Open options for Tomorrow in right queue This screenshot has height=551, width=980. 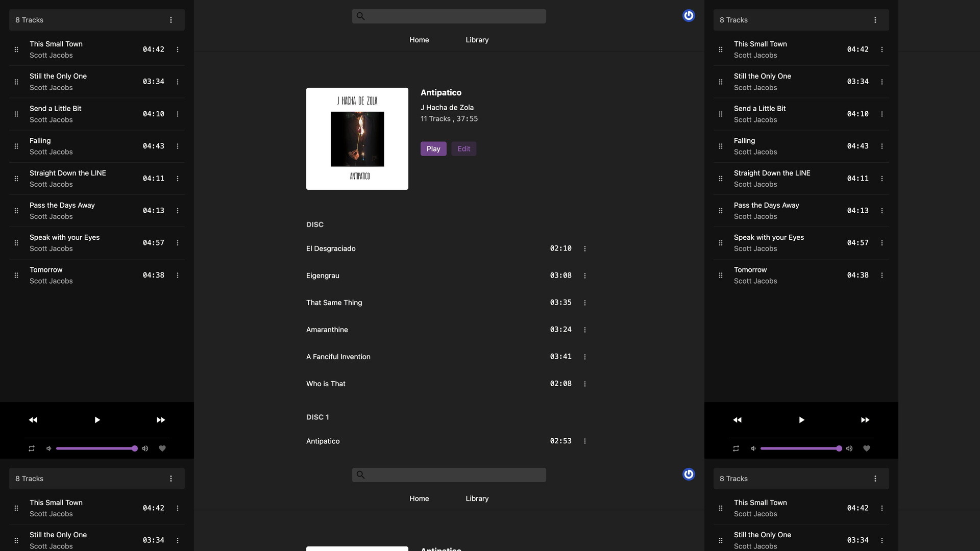tap(882, 275)
